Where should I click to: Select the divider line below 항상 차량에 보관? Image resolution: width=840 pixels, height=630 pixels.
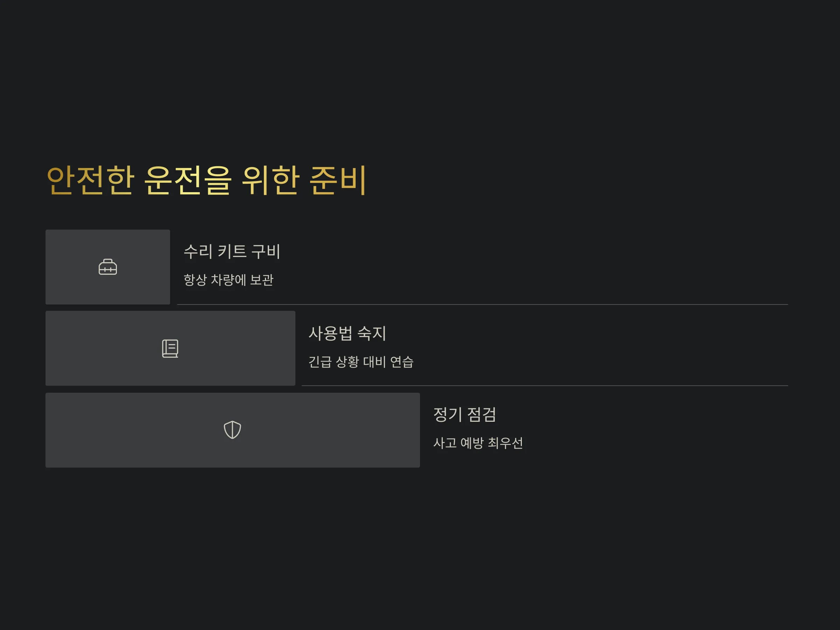[483, 304]
